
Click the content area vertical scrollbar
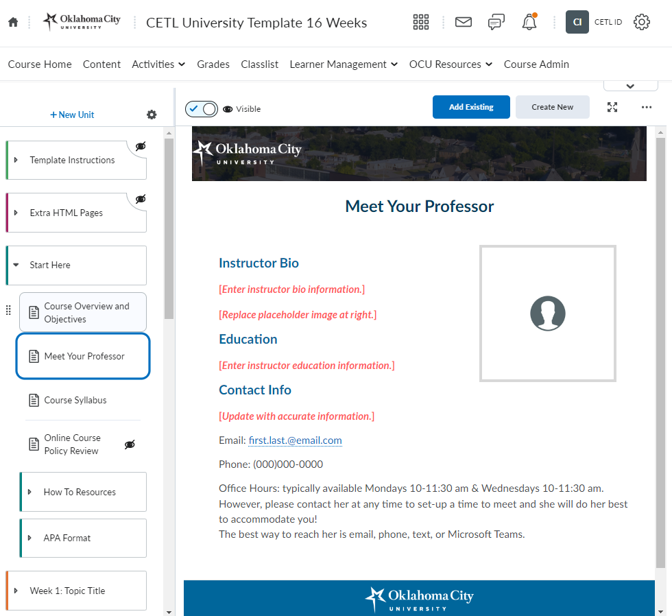tap(660, 343)
